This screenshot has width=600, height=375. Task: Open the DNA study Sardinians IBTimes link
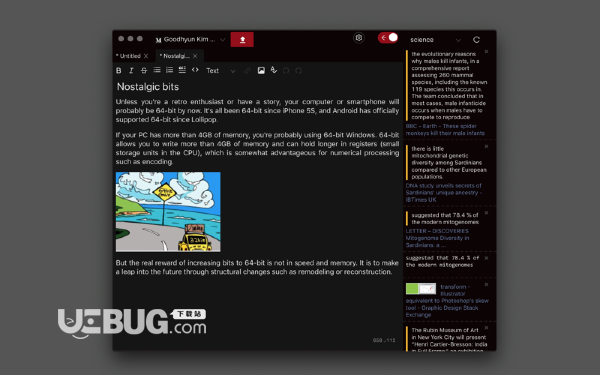tap(444, 192)
